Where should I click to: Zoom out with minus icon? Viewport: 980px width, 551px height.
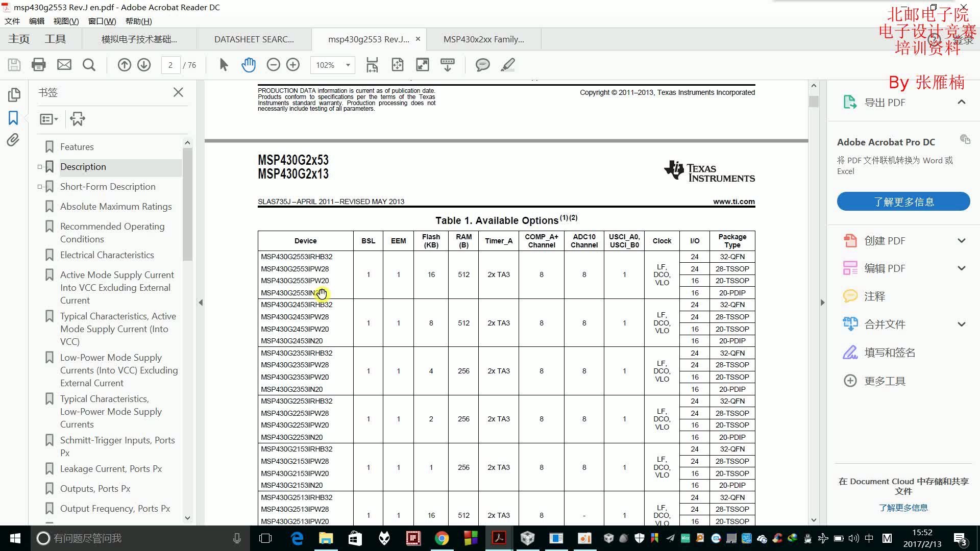pyautogui.click(x=274, y=65)
